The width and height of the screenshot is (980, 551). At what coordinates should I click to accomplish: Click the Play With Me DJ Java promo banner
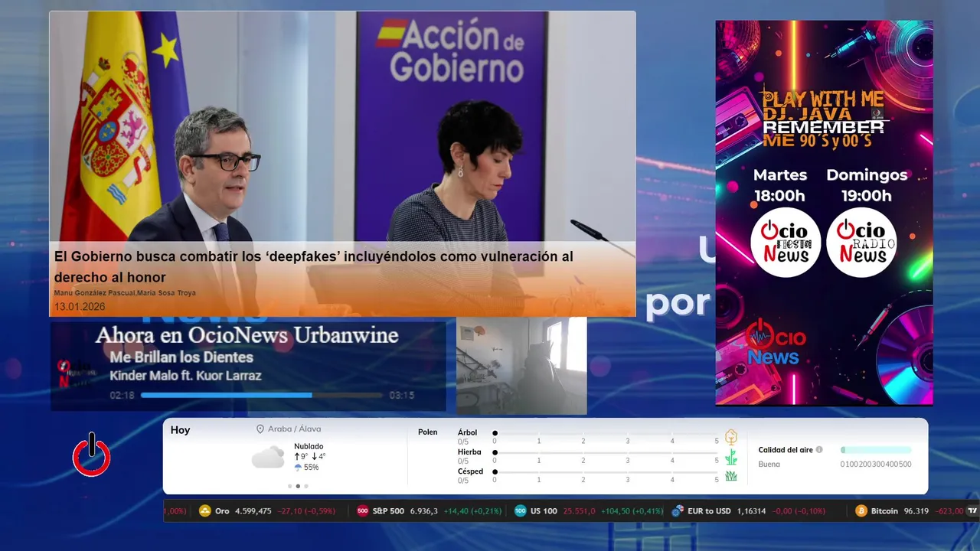click(824, 213)
